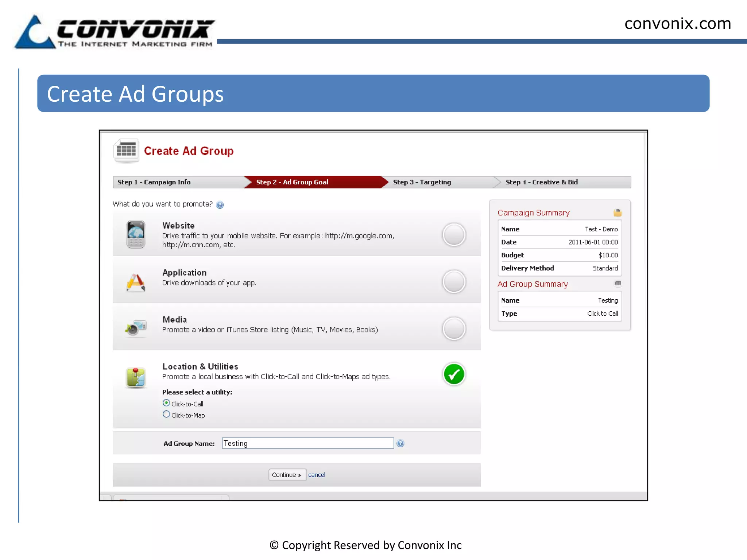Image resolution: width=747 pixels, height=560 pixels.
Task: Go to Step 1 - Campaign Info
Action: tap(154, 182)
